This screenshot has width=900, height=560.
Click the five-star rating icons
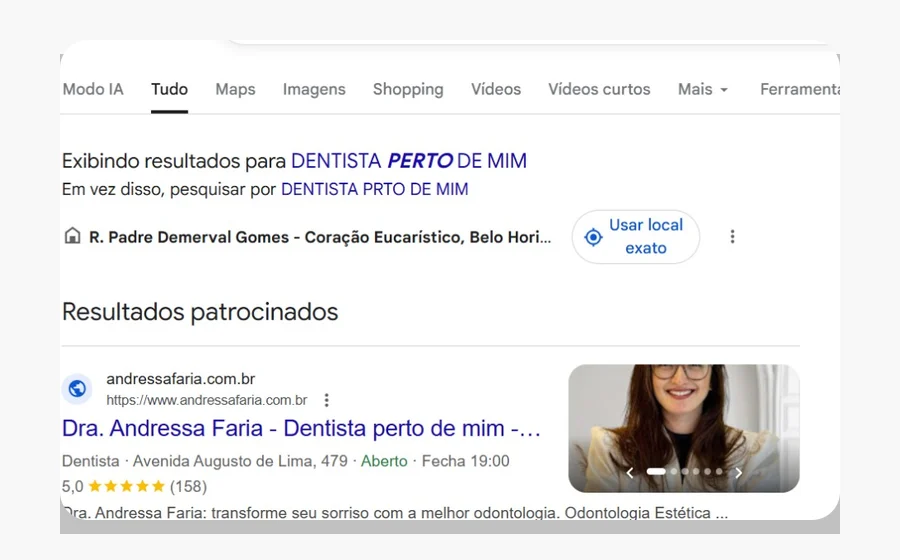pos(127,487)
